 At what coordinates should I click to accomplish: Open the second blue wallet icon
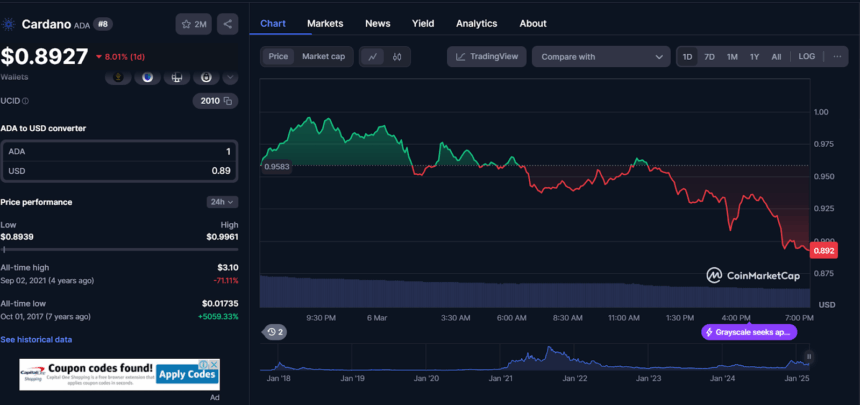147,78
